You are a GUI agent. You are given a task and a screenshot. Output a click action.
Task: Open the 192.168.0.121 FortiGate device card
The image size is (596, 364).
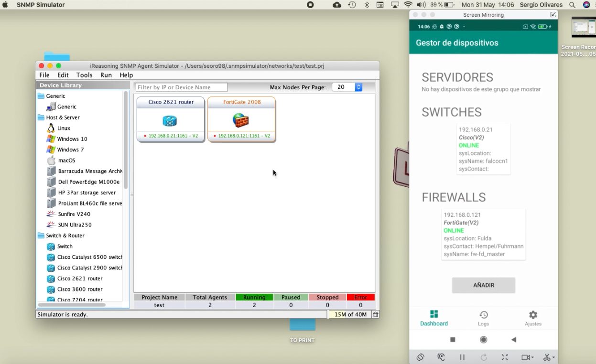coord(483,234)
